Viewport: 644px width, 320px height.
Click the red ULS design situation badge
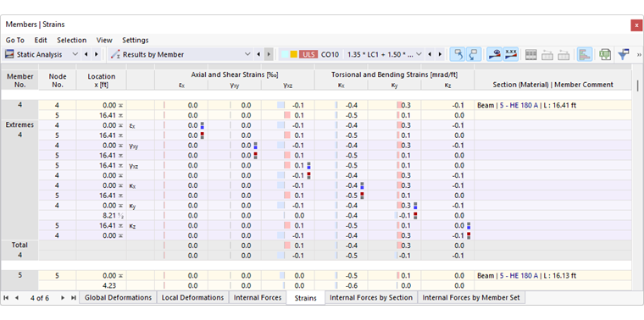click(308, 54)
